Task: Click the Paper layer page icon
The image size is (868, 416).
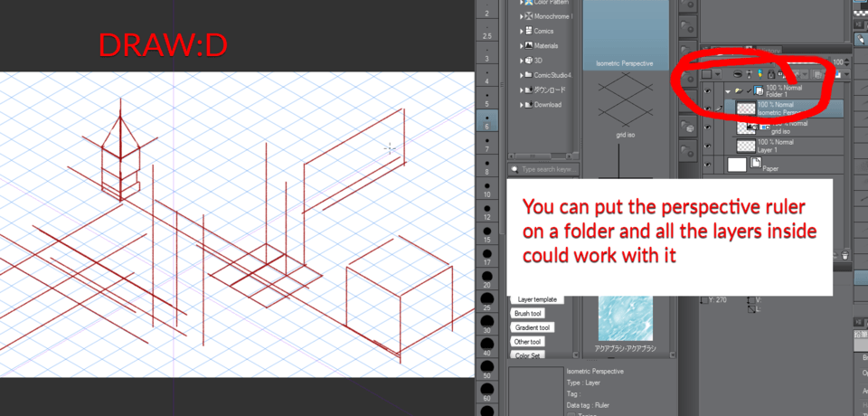Action: 755,165
